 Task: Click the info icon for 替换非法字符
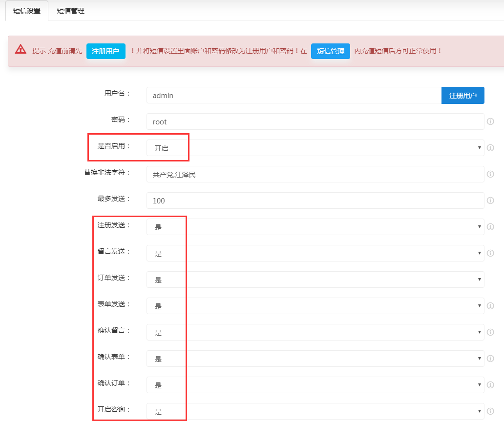(x=490, y=174)
